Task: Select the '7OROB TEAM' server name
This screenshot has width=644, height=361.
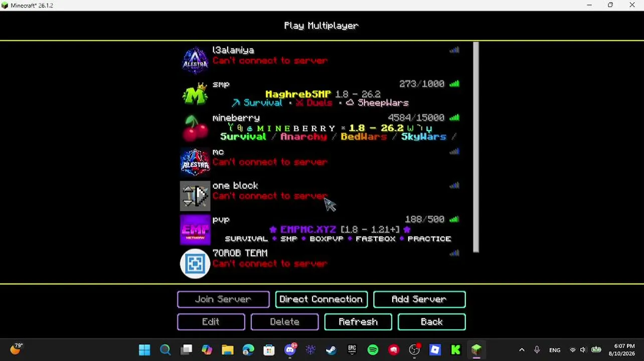Action: [x=240, y=253]
